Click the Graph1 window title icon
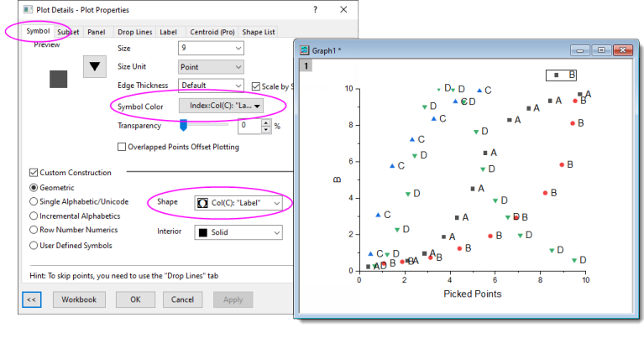Image resolution: width=644 pixels, height=338 pixels. pyautogui.click(x=306, y=50)
